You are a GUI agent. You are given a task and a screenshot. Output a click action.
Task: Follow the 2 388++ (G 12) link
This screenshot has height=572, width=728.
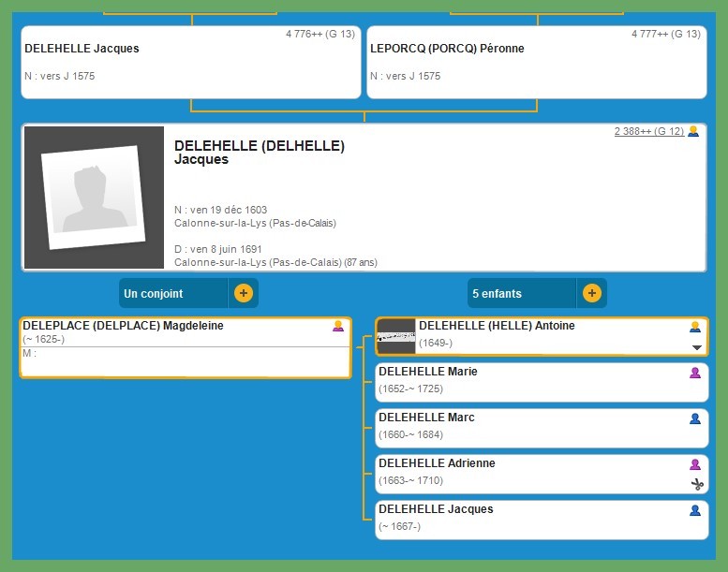coord(648,132)
